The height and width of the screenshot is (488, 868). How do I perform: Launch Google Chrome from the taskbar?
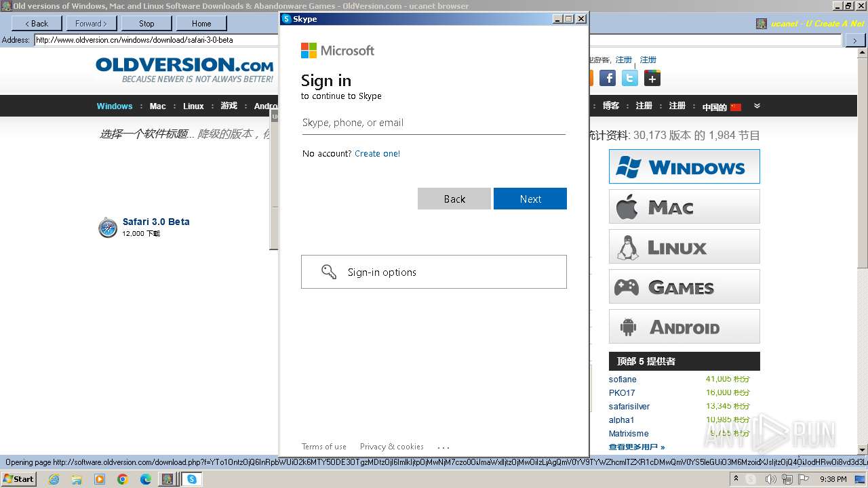tap(123, 479)
